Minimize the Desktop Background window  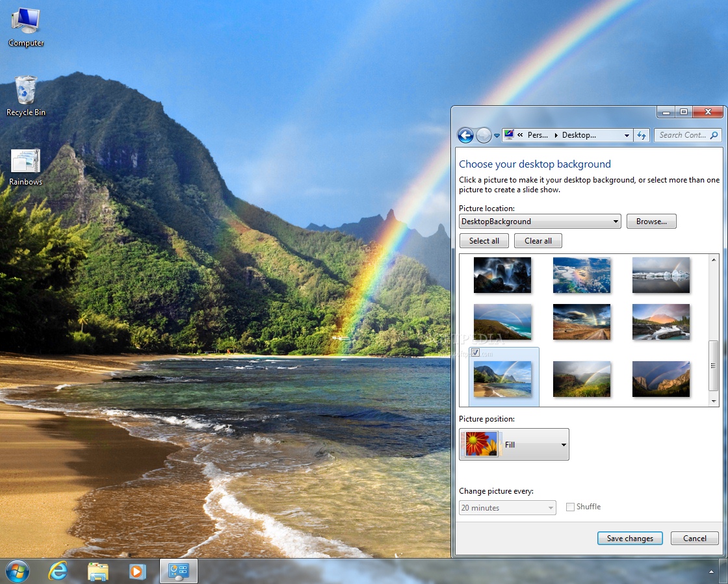[x=666, y=112]
